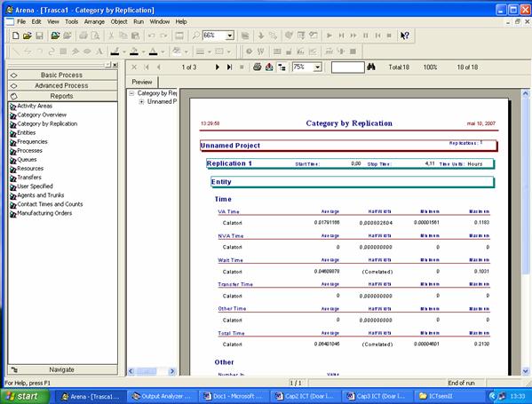Go to next report page arrow
The image size is (532, 404).
217,67
